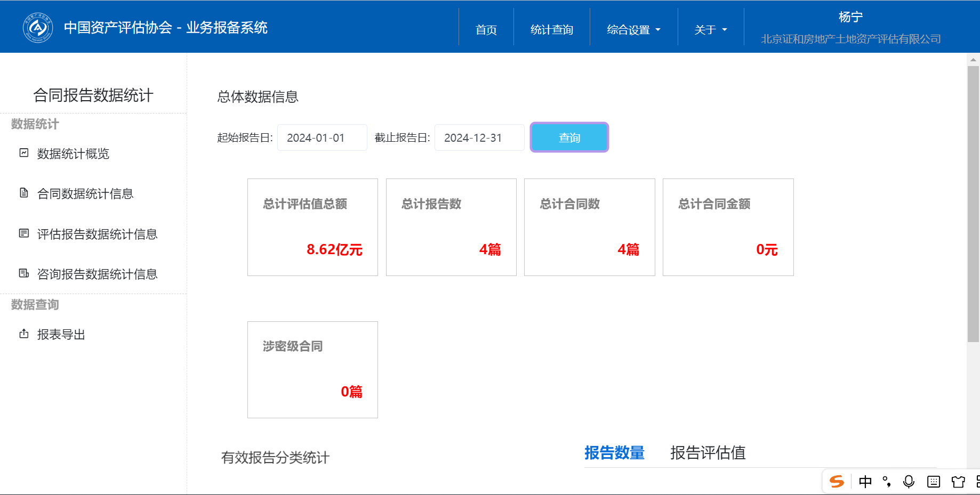Click the vertical page scrollbar

click(x=973, y=202)
